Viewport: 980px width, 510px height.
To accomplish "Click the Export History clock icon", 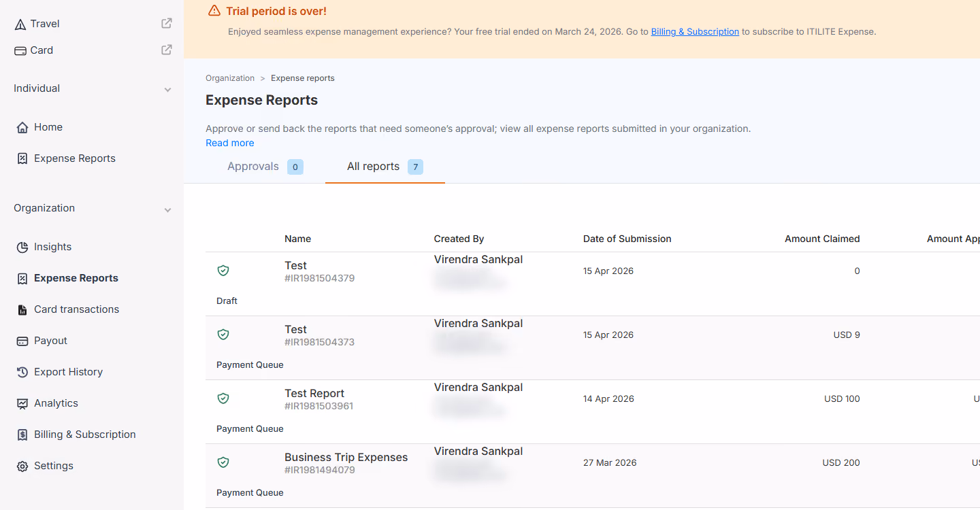I will click(x=22, y=372).
